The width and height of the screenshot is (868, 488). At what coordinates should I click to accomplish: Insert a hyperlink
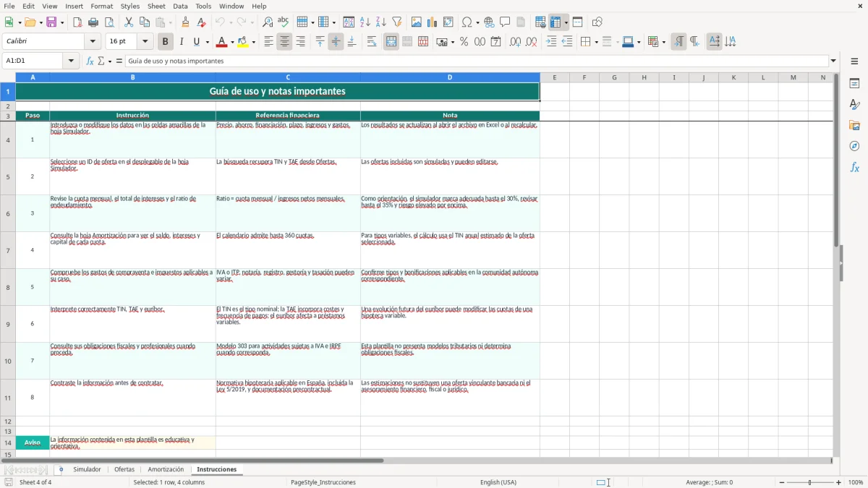point(489,22)
